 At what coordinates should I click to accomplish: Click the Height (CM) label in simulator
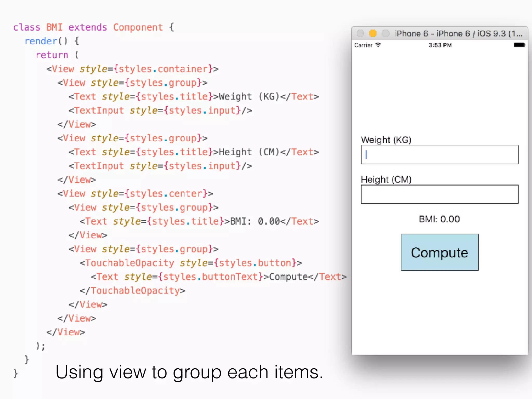[386, 179]
